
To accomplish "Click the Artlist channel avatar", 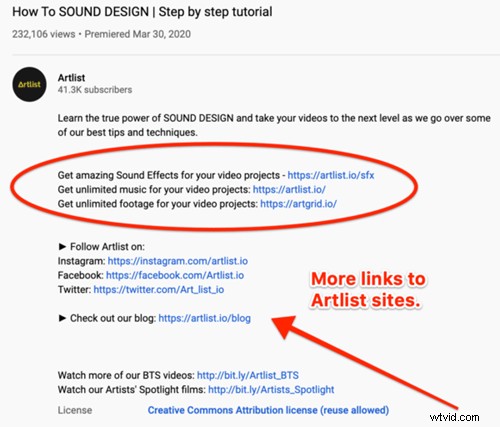I will click(29, 84).
